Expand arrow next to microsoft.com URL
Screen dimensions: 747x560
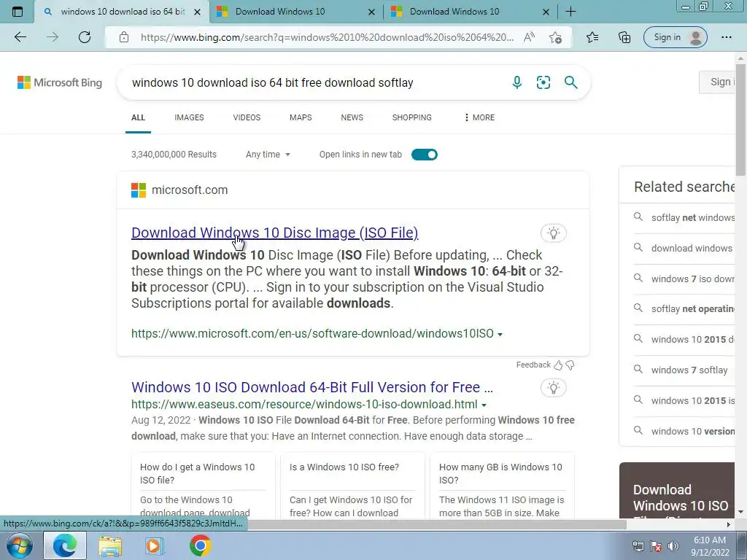(x=500, y=335)
